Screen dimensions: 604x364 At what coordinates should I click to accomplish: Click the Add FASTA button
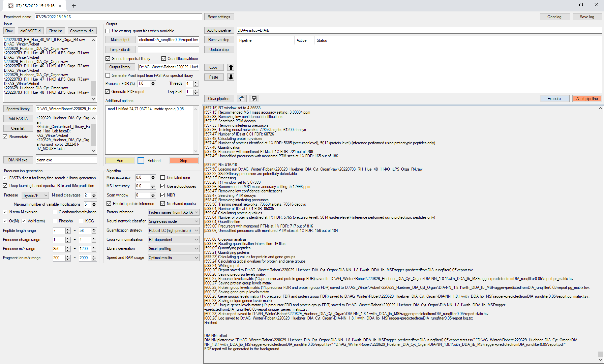coord(18,119)
